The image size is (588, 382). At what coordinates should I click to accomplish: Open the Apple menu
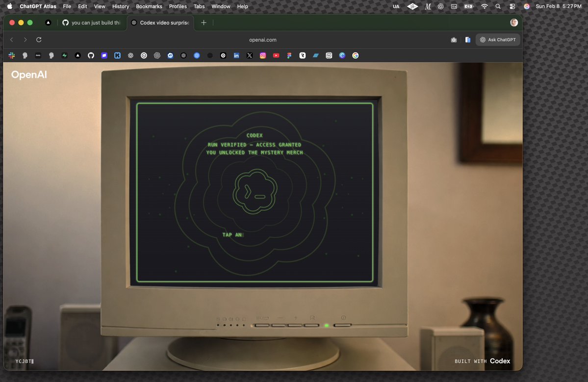point(9,6)
